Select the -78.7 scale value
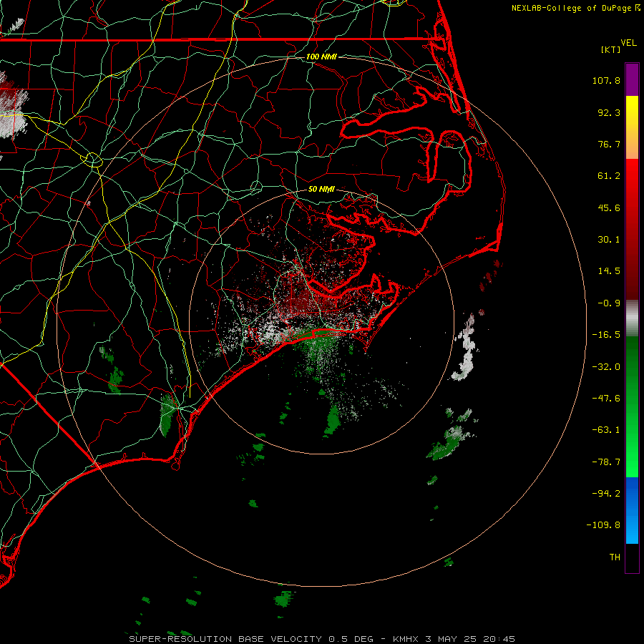Screen dimensions: 644x644 (606, 462)
